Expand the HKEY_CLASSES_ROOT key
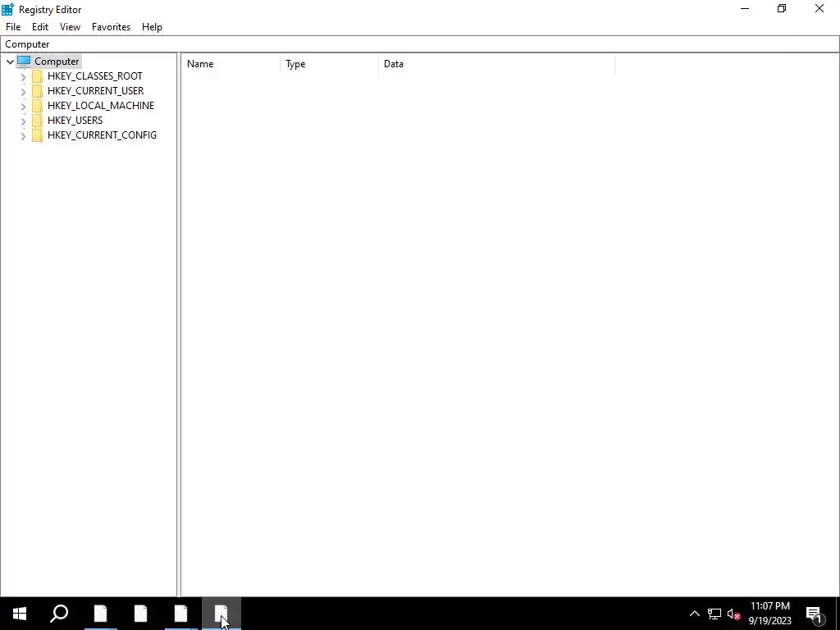Image resolution: width=840 pixels, height=630 pixels. (23, 76)
